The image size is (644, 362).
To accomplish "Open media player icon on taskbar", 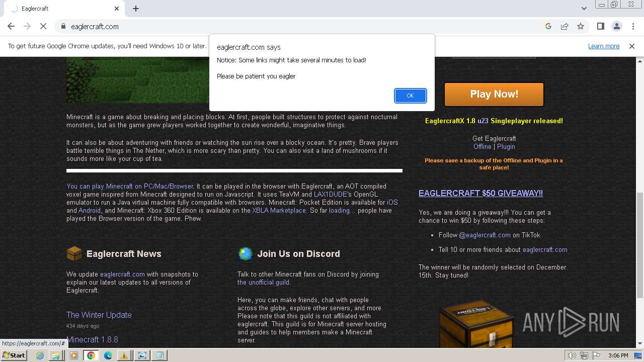I will (x=74, y=355).
